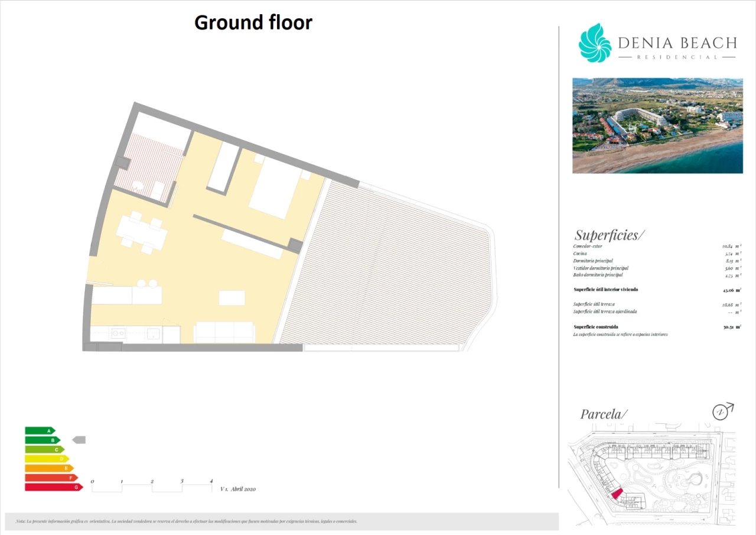Click the 0 to 4 scale bar
The image size is (756, 535).
[152, 485]
